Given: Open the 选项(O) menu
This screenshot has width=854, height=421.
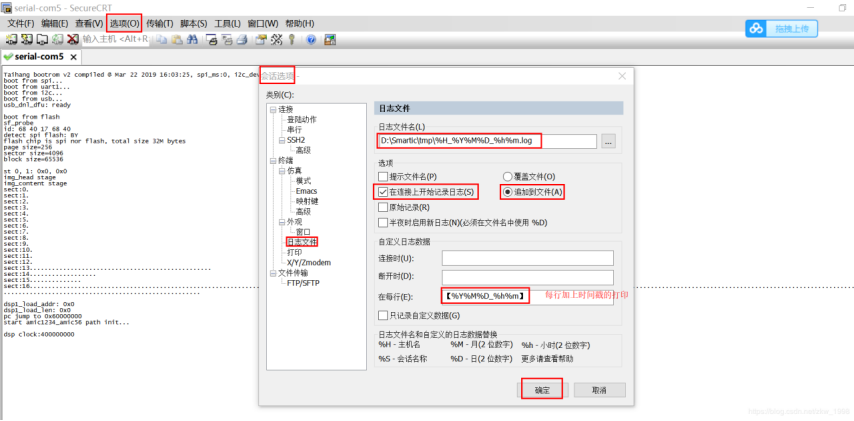Looking at the screenshot, I should (x=125, y=23).
